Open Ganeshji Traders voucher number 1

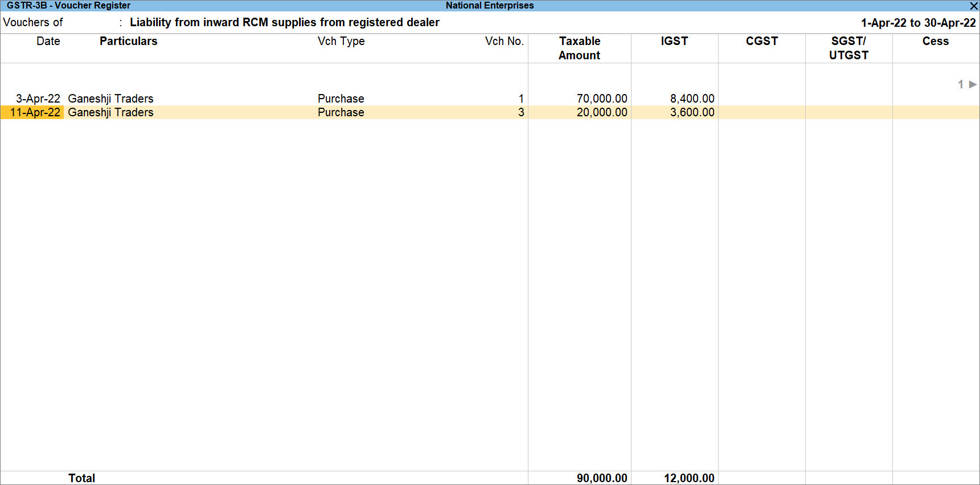point(110,99)
